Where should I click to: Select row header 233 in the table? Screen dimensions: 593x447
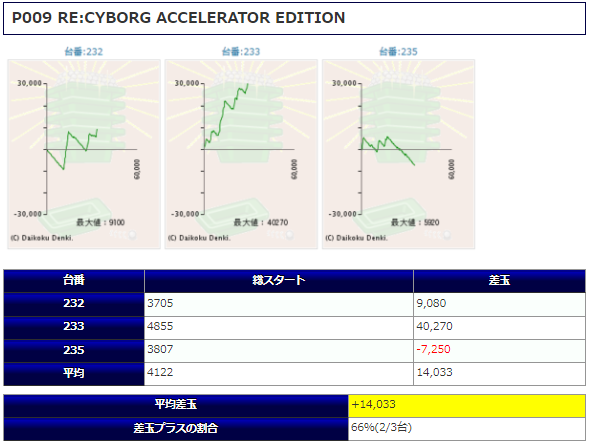74,327
